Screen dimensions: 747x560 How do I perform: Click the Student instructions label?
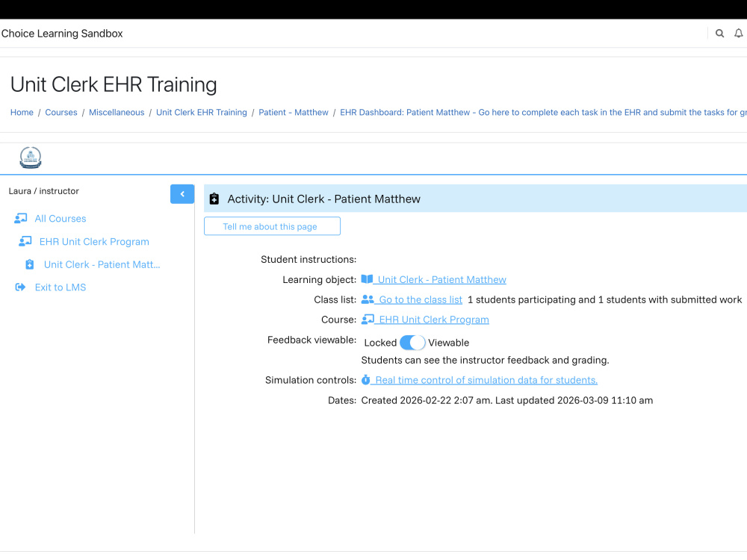tap(309, 260)
